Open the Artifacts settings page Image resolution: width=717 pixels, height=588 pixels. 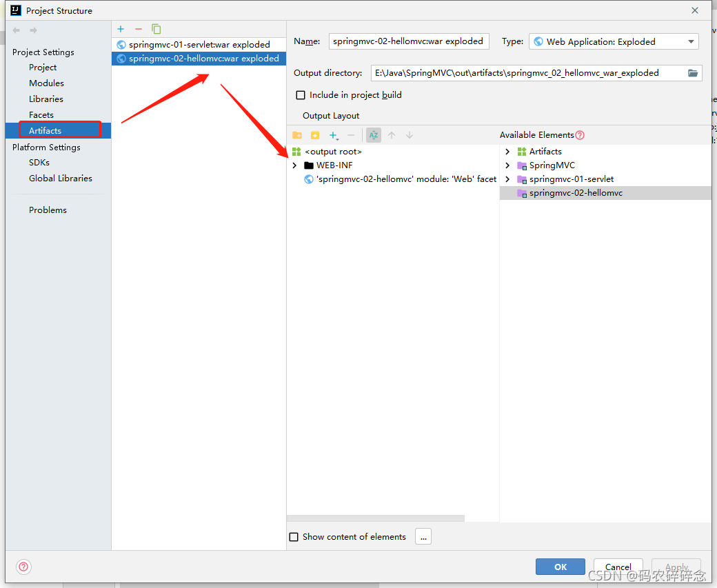[x=58, y=130]
